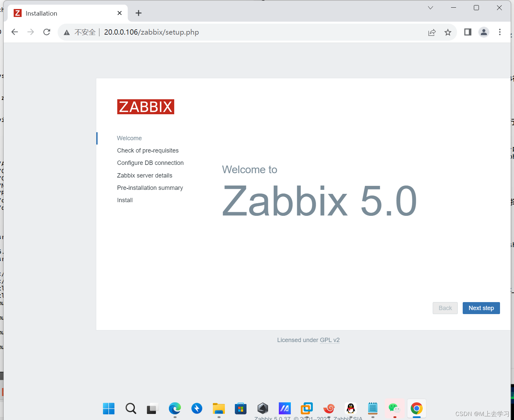Screen dimensions: 514x420
Task: Launch Microsoft Edge from taskbar
Action: click(175, 408)
